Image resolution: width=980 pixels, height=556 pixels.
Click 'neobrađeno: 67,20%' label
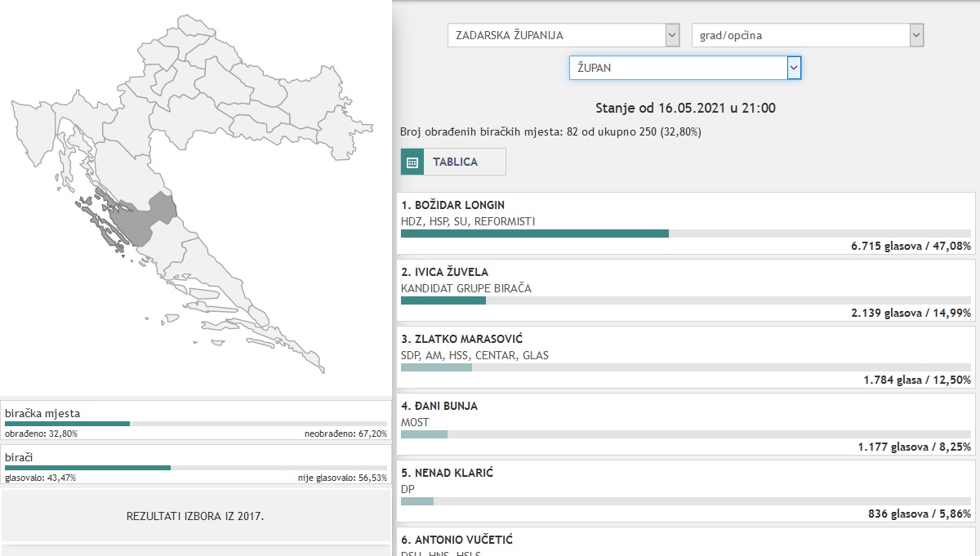coord(346,434)
